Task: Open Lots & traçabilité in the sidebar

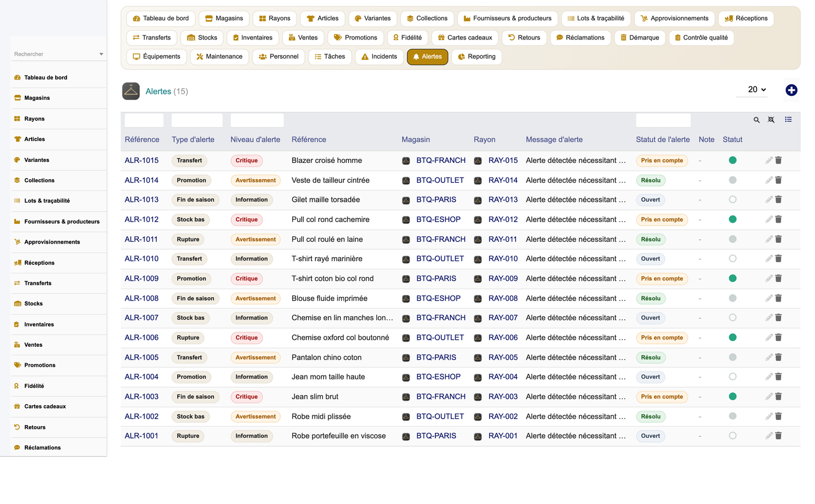Action: click(x=47, y=201)
